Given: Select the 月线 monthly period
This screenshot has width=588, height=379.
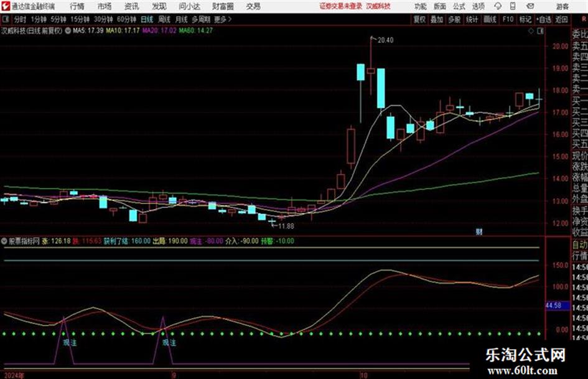Looking at the screenshot, I should pos(182,19).
